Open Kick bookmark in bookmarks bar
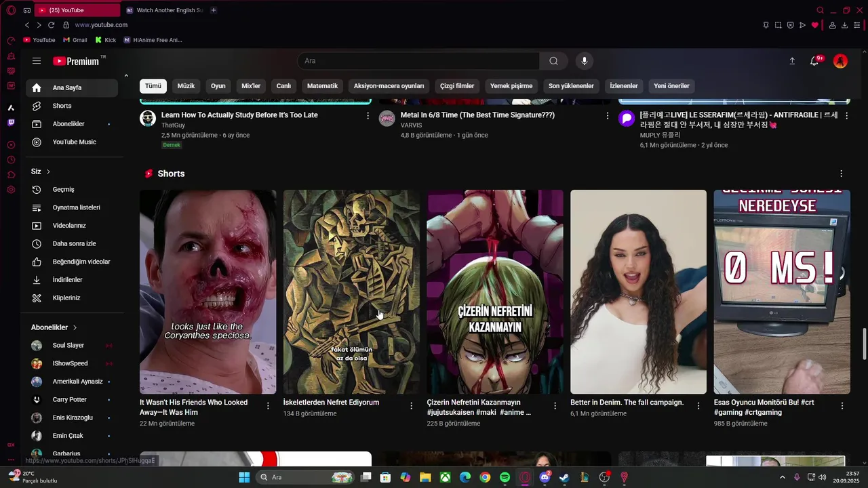 point(106,40)
